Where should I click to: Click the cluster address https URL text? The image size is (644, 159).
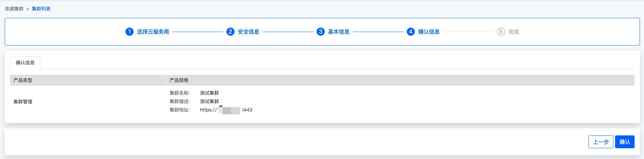[226, 110]
